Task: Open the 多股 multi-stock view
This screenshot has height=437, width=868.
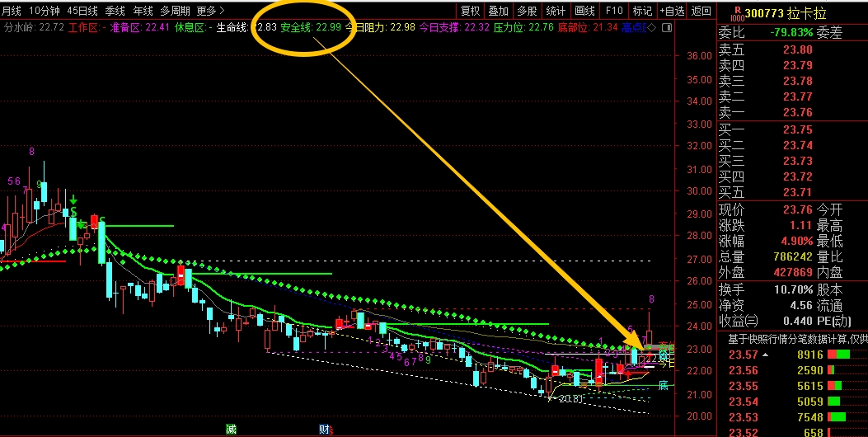Action: (x=527, y=11)
